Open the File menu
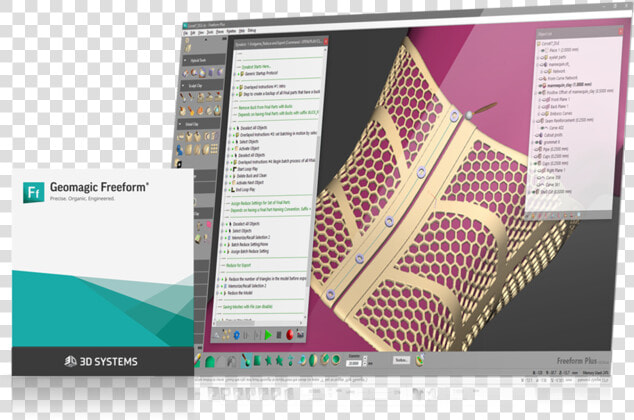The image size is (634, 420). tap(186, 33)
